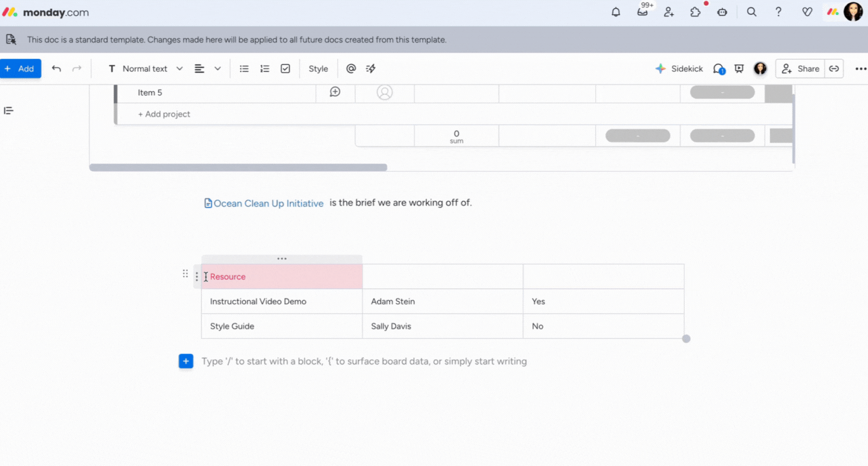
Task: Click the invite members icon
Action: [x=669, y=12]
